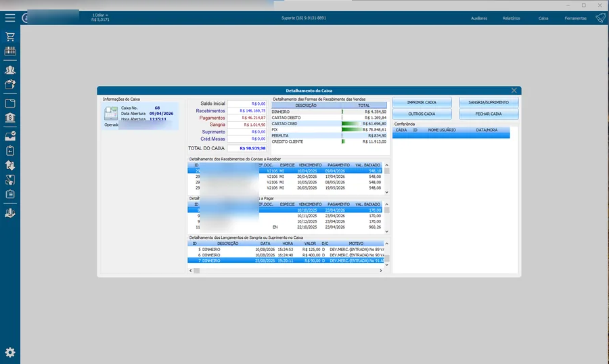Open the settings gear icon
This screenshot has width=609, height=364.
(10, 352)
